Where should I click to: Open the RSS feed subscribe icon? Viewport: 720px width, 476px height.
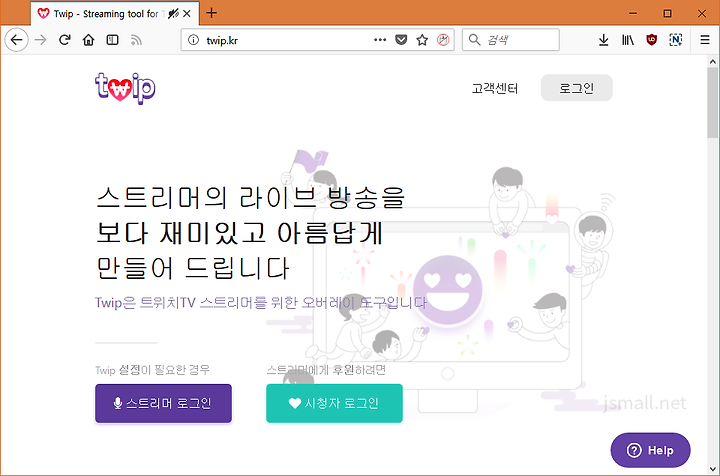click(136, 40)
